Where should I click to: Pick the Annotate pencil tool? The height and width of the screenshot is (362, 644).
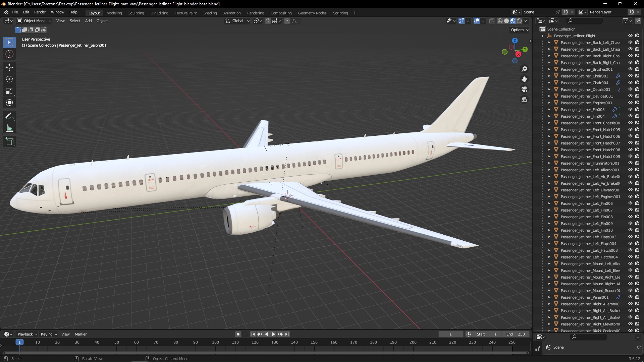9,116
